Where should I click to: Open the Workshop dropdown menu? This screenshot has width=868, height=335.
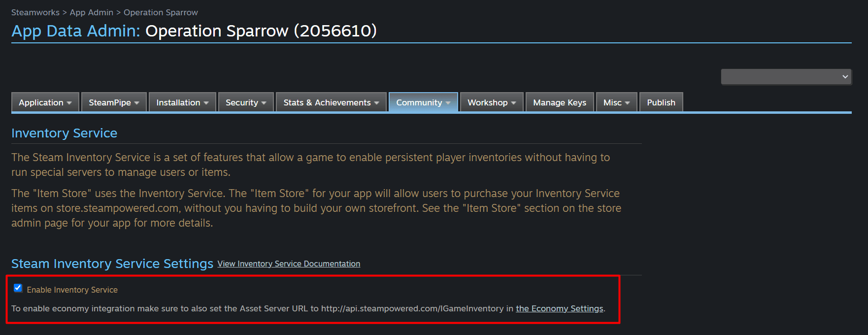(492, 102)
